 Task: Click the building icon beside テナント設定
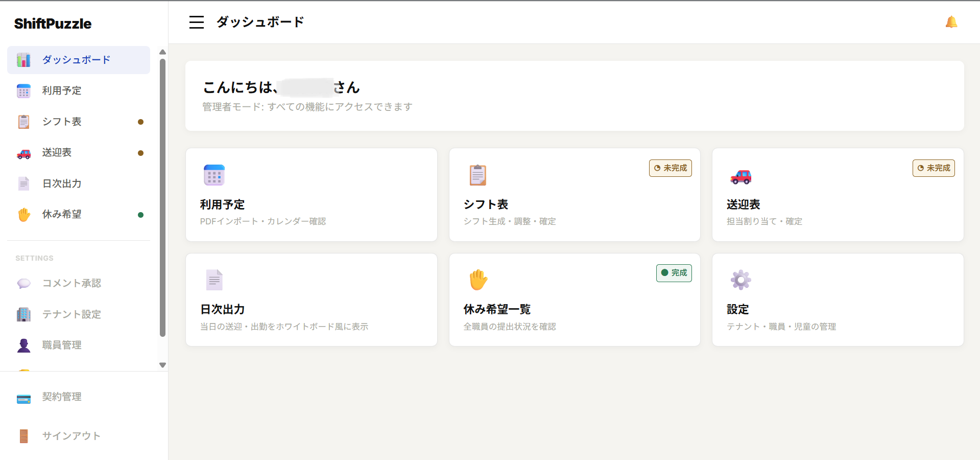[x=23, y=314]
